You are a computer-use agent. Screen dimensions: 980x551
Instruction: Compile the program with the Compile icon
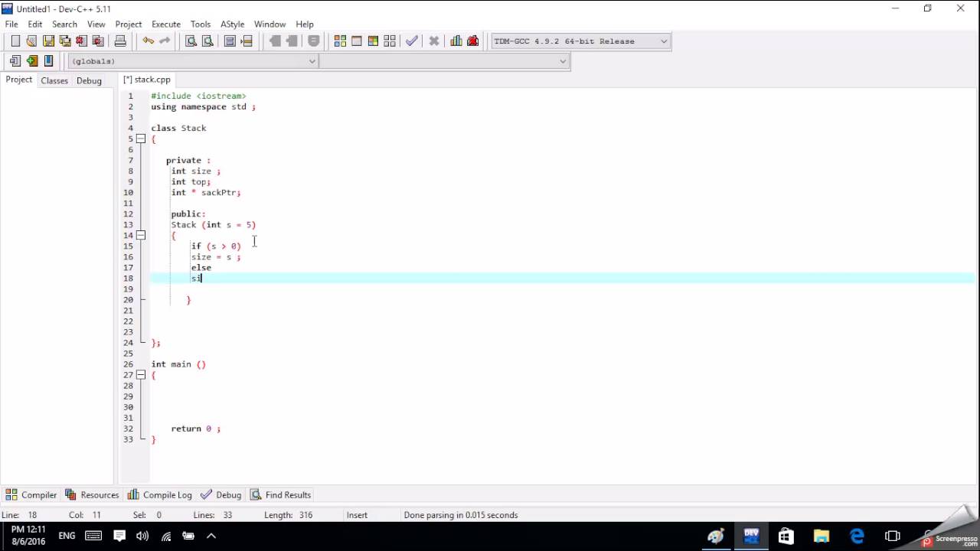[340, 41]
